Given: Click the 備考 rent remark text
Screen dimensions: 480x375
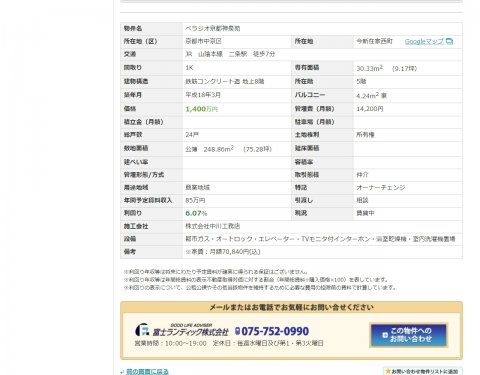Looking at the screenshot, I should [223, 252].
